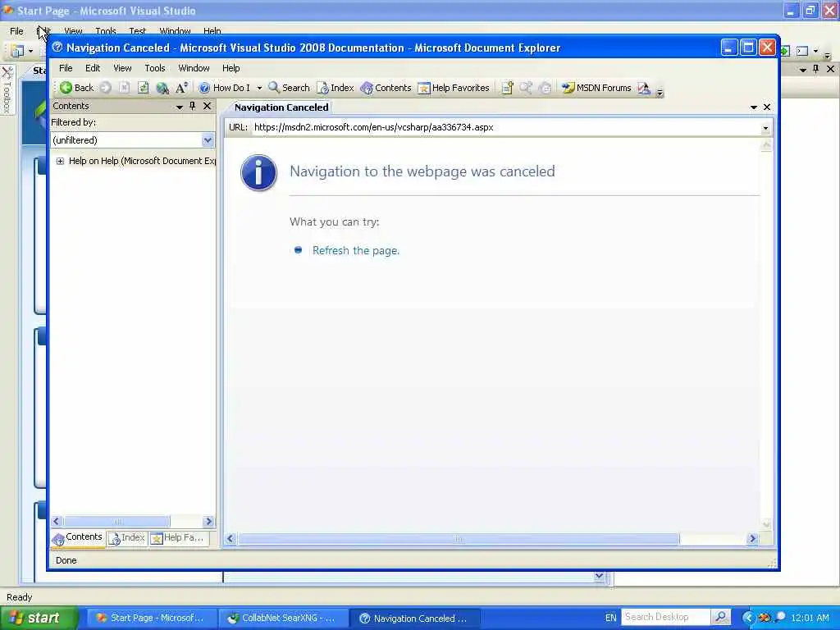
Task: Open the Toolbox side tab in Visual Studio
Action: (7, 89)
